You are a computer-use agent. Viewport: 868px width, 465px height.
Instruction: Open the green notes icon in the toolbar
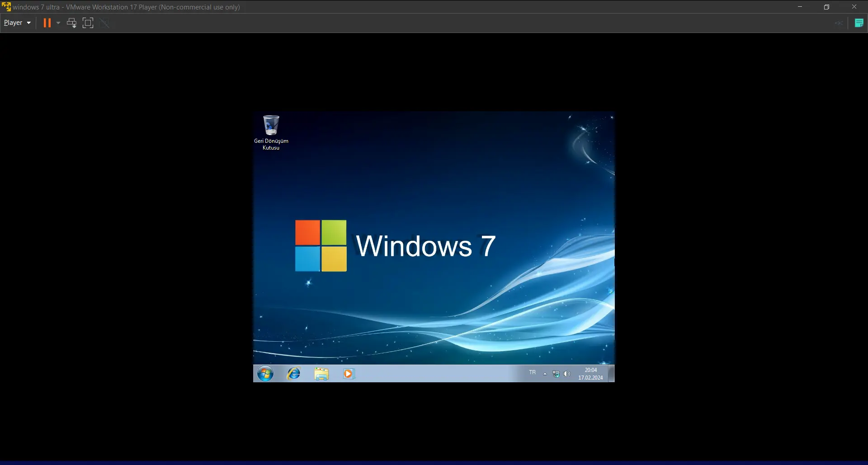[x=859, y=23]
